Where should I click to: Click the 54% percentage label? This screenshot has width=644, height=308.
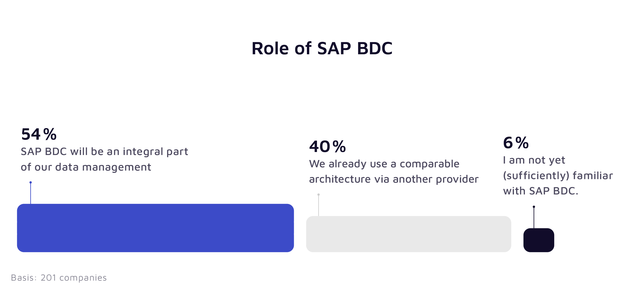(x=39, y=134)
